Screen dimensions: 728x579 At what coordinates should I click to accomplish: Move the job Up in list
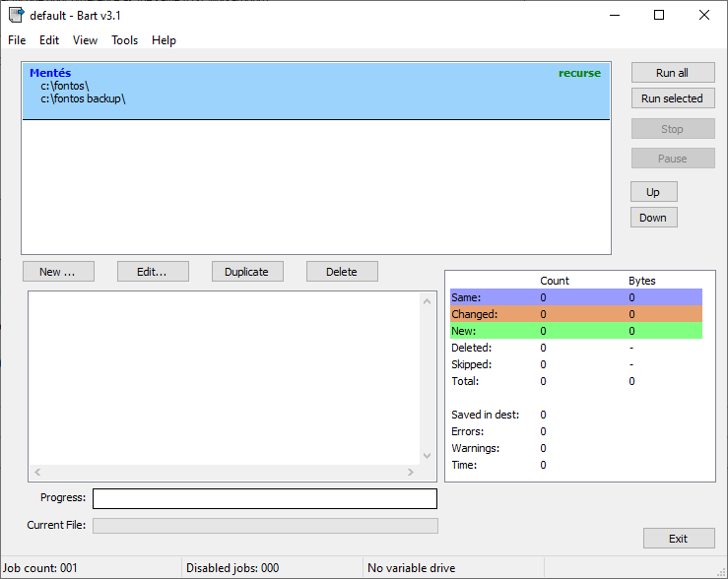[653, 192]
